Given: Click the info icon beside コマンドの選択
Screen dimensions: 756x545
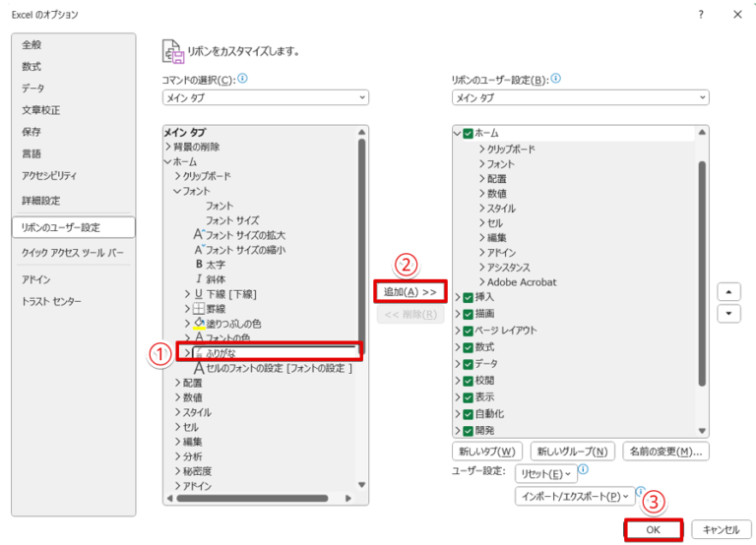Looking at the screenshot, I should [x=242, y=78].
